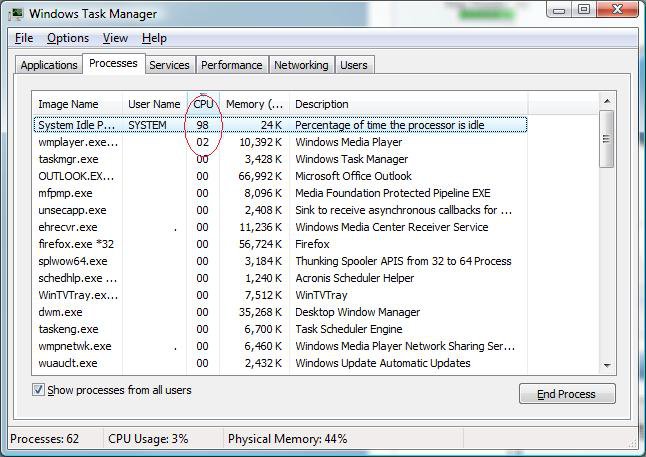Open the Help menu

tap(154, 38)
